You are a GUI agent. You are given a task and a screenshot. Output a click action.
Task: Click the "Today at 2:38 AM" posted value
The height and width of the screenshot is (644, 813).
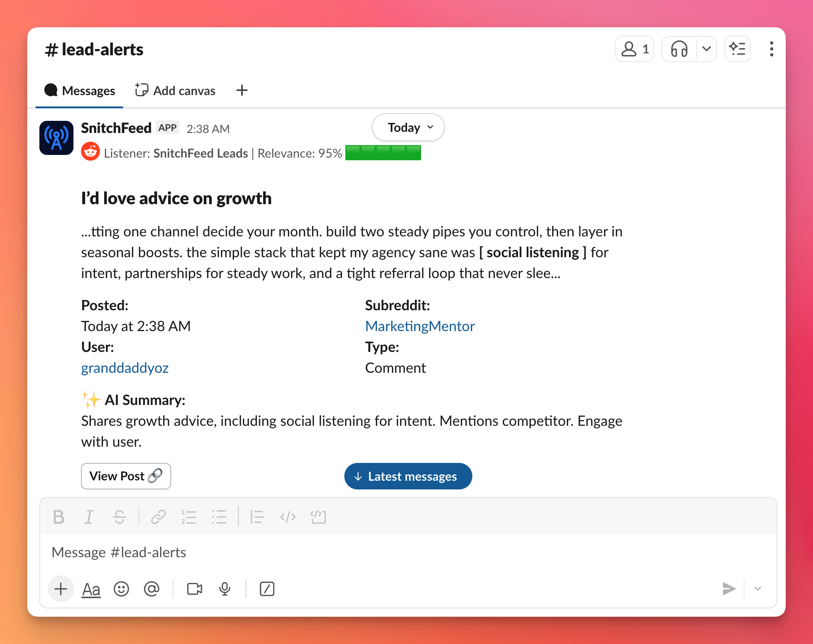136,326
